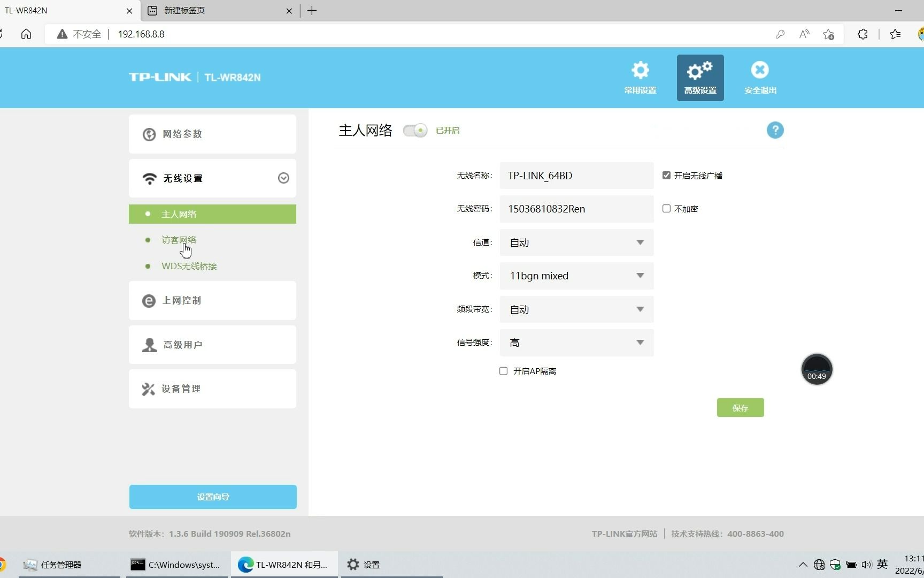Uncheck 开启无线广播 checkbox

666,176
